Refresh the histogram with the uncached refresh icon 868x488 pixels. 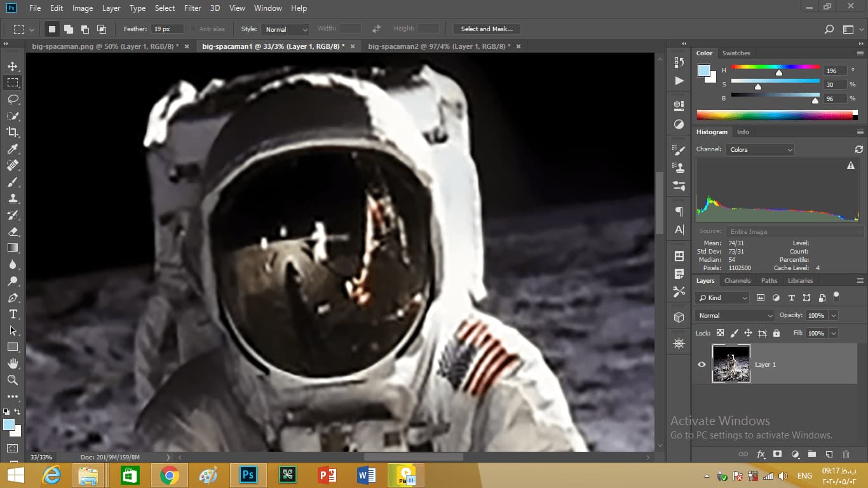[x=859, y=149]
